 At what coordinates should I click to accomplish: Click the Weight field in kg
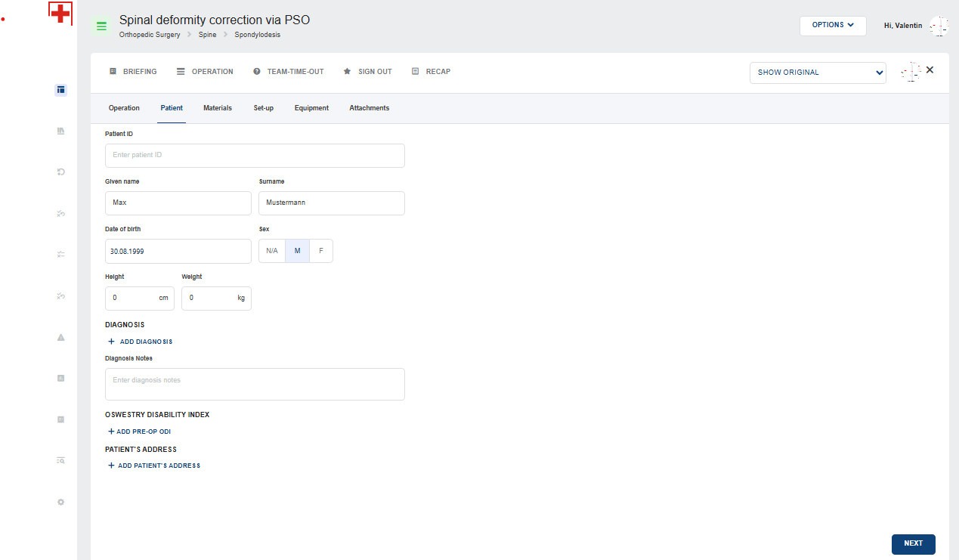click(x=216, y=299)
